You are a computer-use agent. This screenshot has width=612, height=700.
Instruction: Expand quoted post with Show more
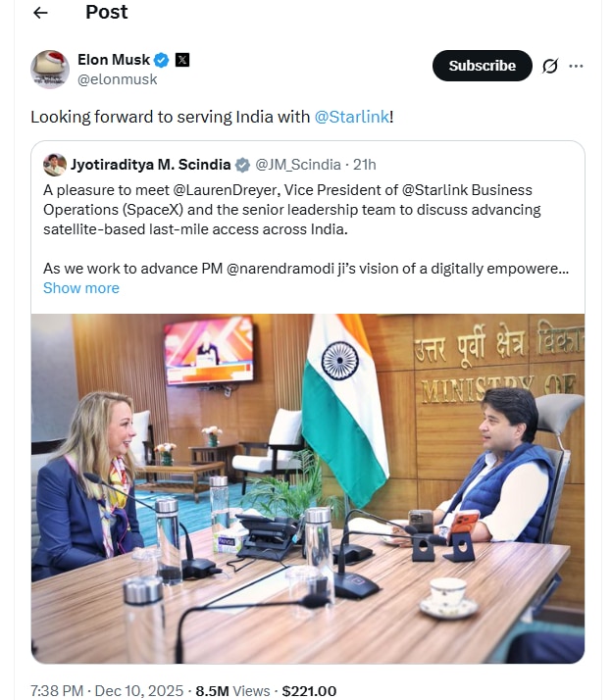click(81, 288)
